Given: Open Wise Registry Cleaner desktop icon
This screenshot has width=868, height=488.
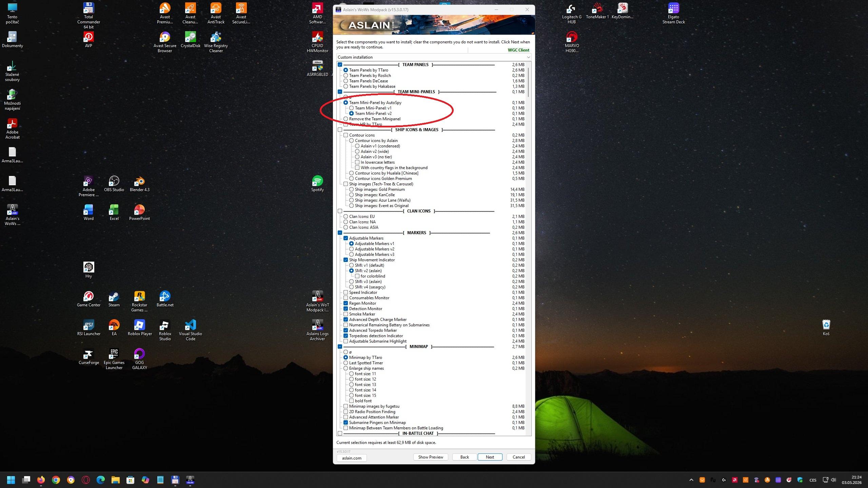Looking at the screenshot, I should point(216,42).
